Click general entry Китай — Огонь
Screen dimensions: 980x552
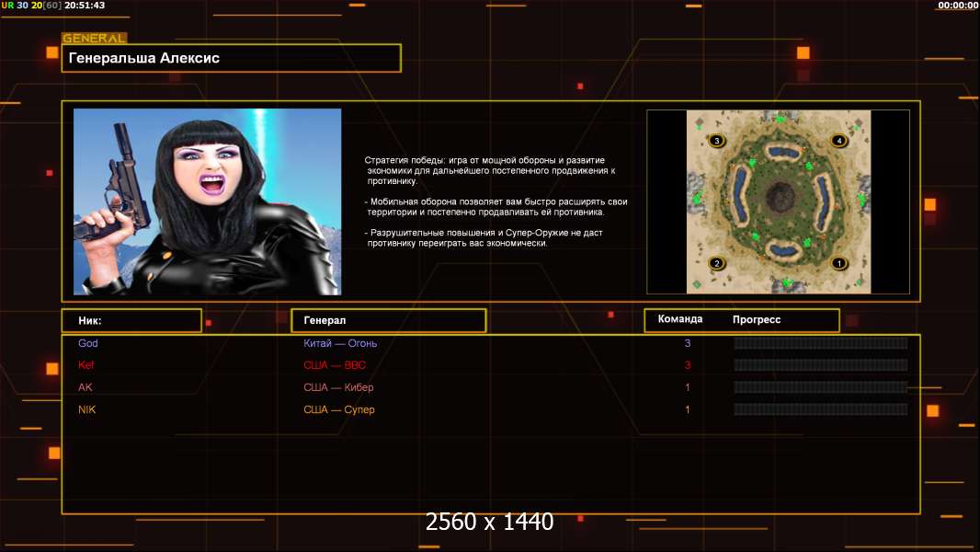point(340,343)
